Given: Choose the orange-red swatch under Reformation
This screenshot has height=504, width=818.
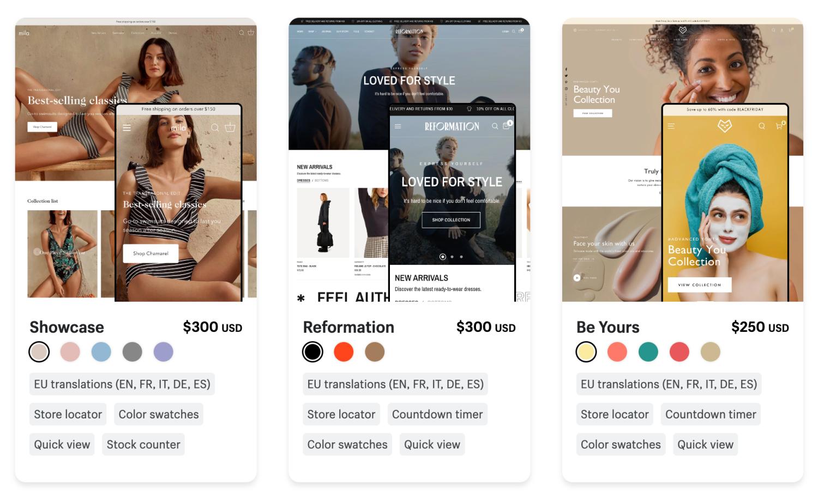Looking at the screenshot, I should [x=344, y=352].
